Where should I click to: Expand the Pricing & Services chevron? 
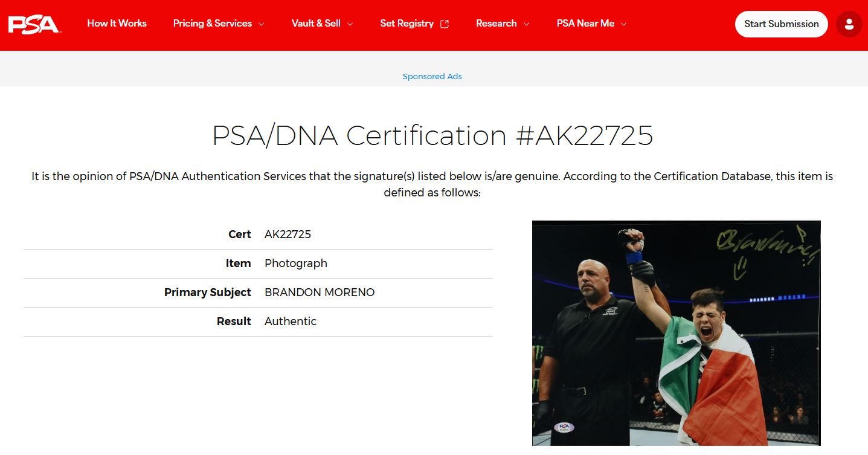262,24
